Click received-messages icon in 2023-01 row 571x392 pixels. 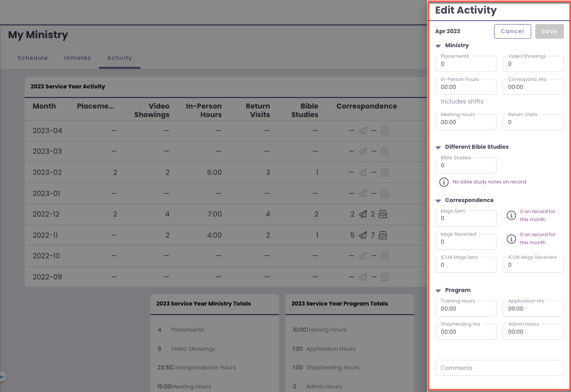pos(384,193)
